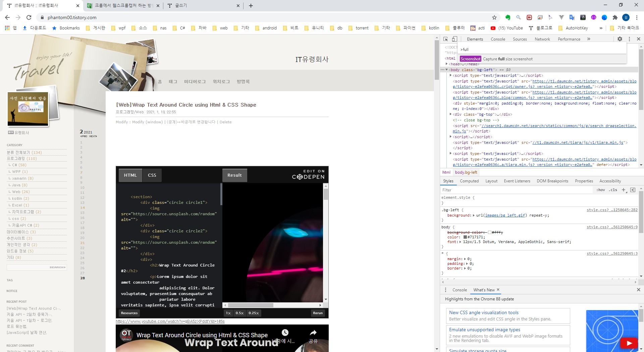
Task: Open the Accessibility pane tab
Action: [x=610, y=181]
